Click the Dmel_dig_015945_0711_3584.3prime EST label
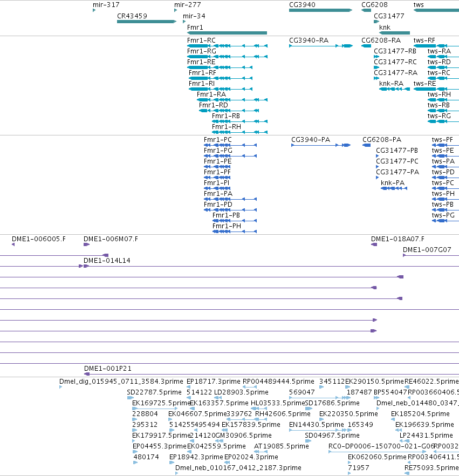Viewport: 459px width, 476px height. pyautogui.click(x=121, y=381)
